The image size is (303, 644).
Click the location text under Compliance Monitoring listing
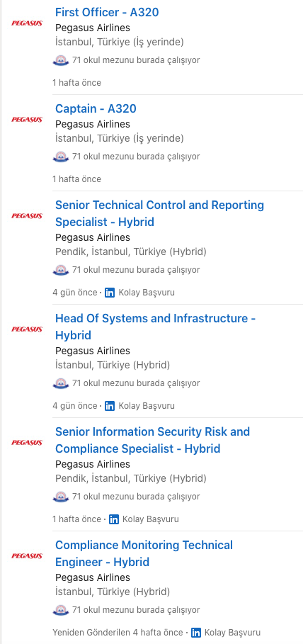113,592
